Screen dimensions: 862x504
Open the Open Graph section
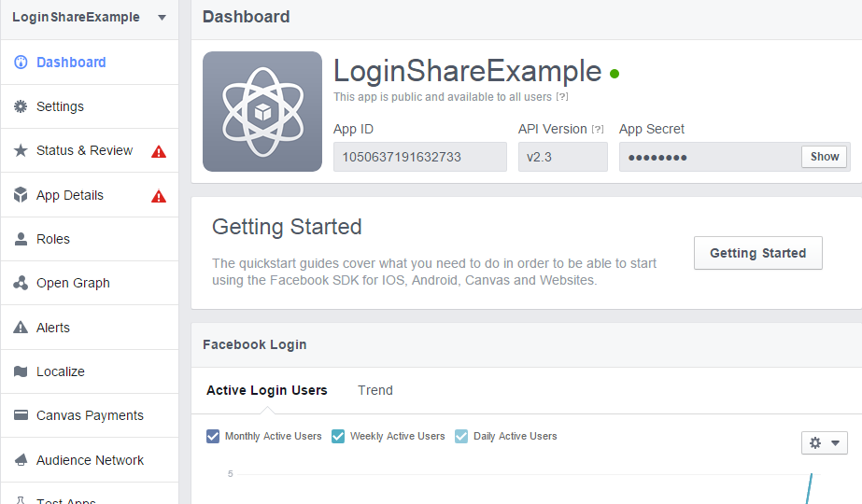click(x=90, y=283)
